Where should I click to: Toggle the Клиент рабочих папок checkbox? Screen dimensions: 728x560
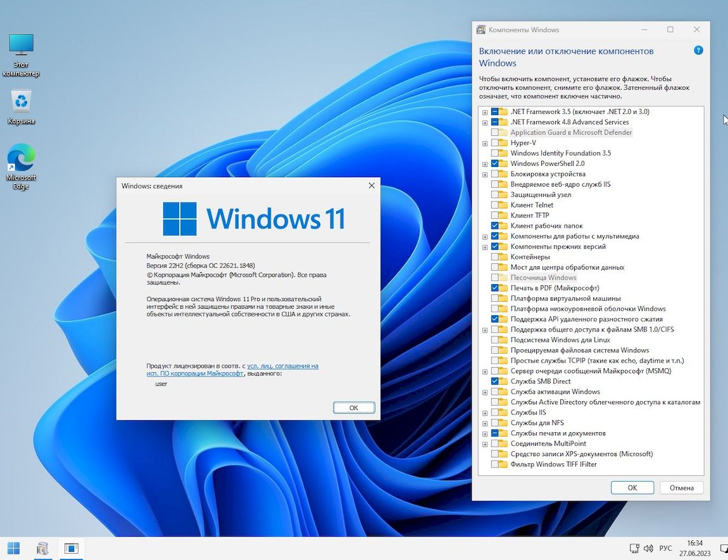pos(494,226)
